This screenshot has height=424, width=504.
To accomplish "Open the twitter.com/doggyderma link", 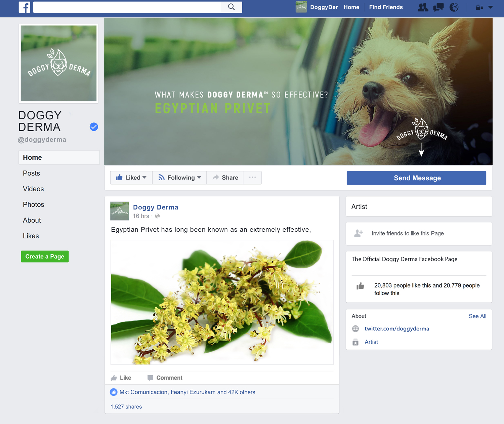I will coord(397,329).
